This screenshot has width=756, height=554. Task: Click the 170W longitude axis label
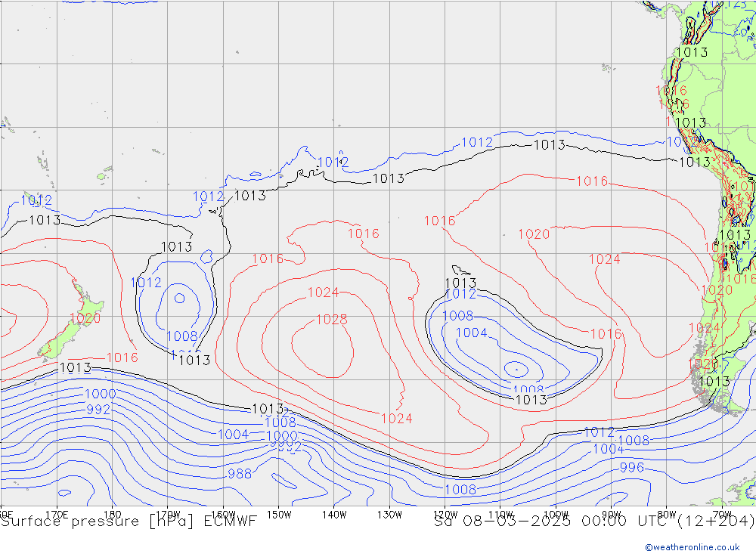point(169,515)
